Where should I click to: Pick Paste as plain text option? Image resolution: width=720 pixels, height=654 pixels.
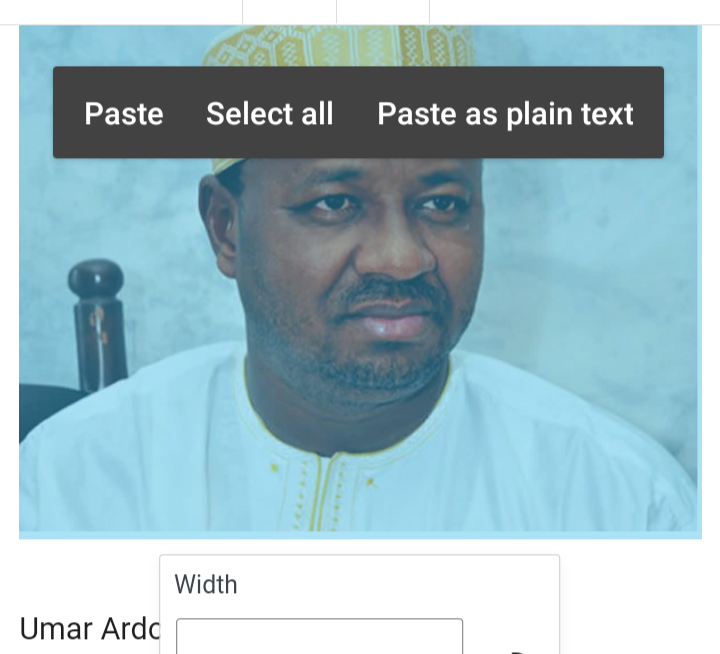pos(506,113)
